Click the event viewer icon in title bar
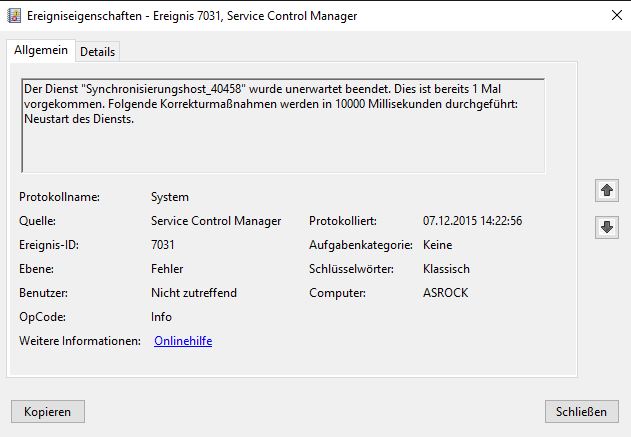 14,16
